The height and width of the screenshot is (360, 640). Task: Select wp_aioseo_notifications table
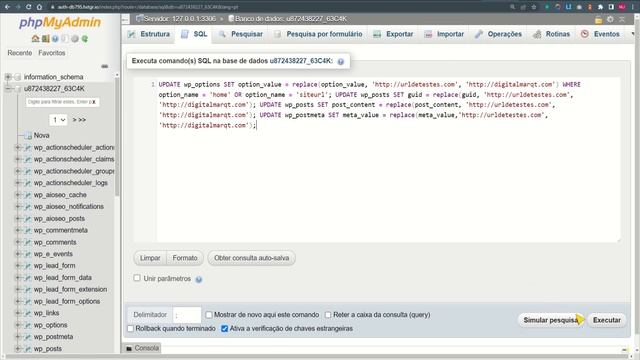(x=69, y=207)
